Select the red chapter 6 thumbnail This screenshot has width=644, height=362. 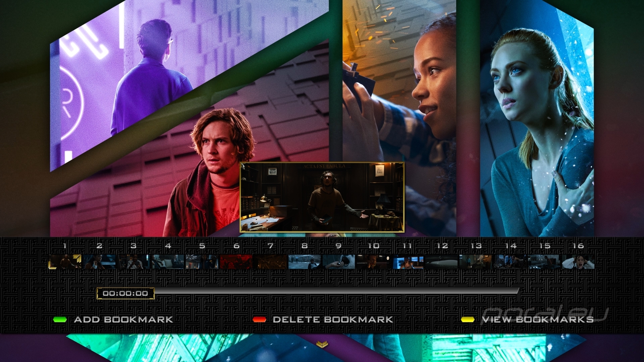236,262
